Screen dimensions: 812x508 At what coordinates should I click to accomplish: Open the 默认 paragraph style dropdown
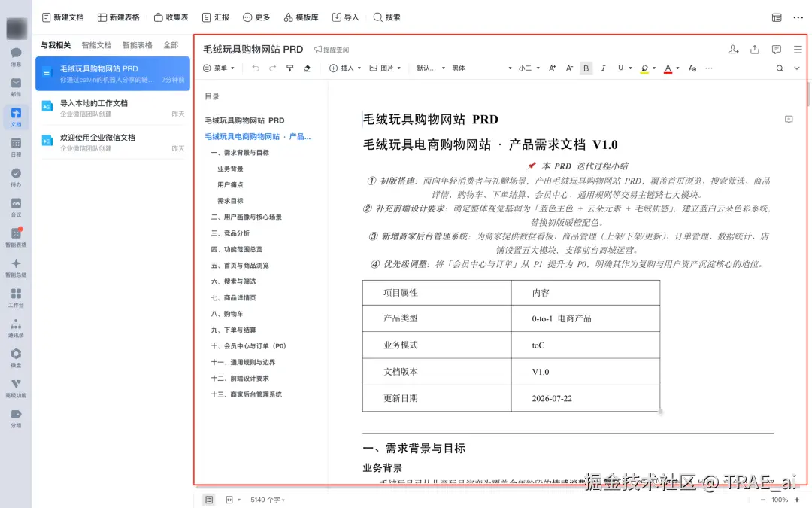pyautogui.click(x=431, y=68)
